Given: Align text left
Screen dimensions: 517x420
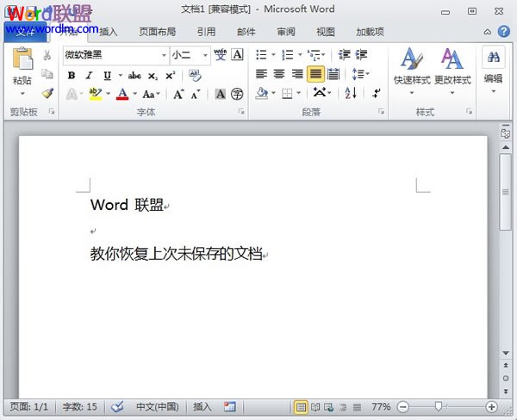Looking at the screenshot, I should [x=261, y=74].
